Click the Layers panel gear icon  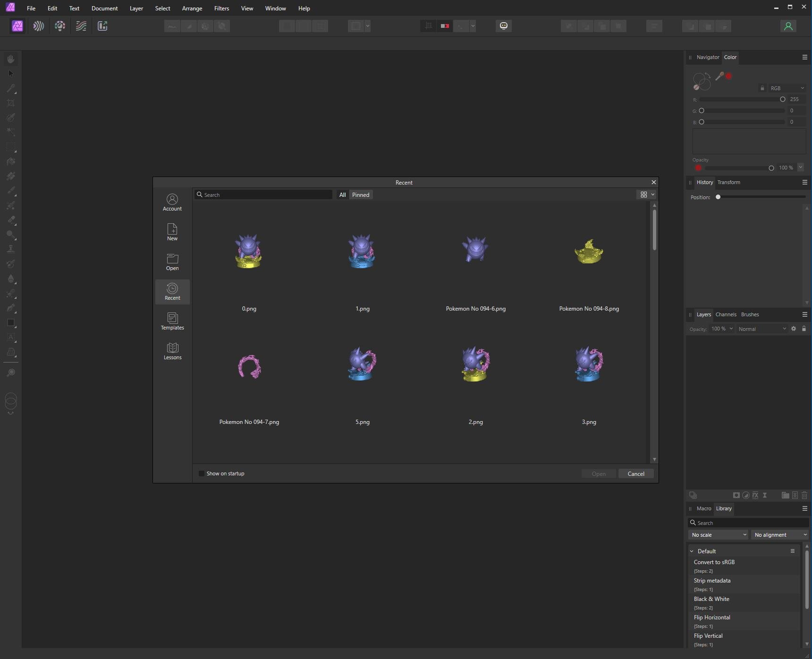pos(794,329)
